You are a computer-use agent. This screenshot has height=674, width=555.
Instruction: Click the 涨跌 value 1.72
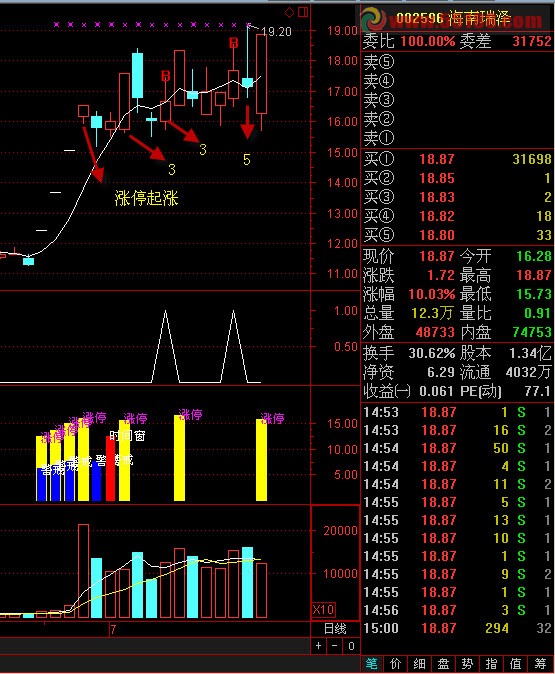click(x=441, y=275)
